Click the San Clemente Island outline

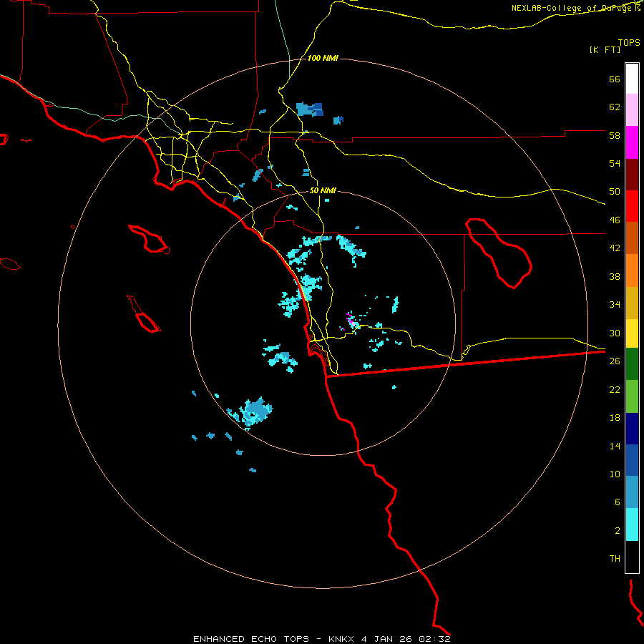point(144,314)
